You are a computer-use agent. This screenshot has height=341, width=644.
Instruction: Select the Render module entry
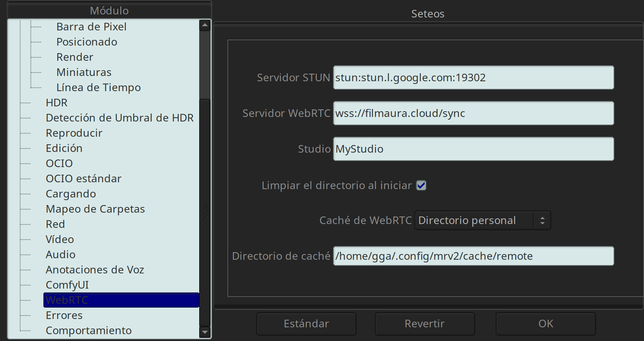pos(75,57)
